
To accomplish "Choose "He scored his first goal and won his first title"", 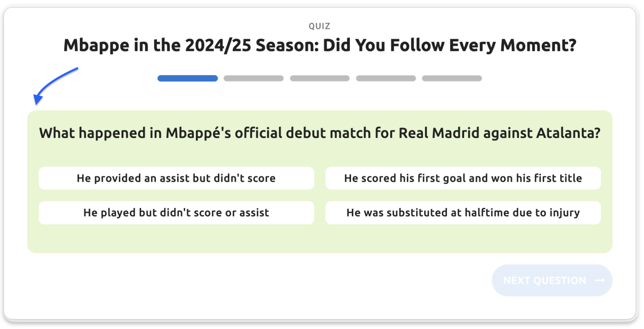I will pyautogui.click(x=463, y=179).
